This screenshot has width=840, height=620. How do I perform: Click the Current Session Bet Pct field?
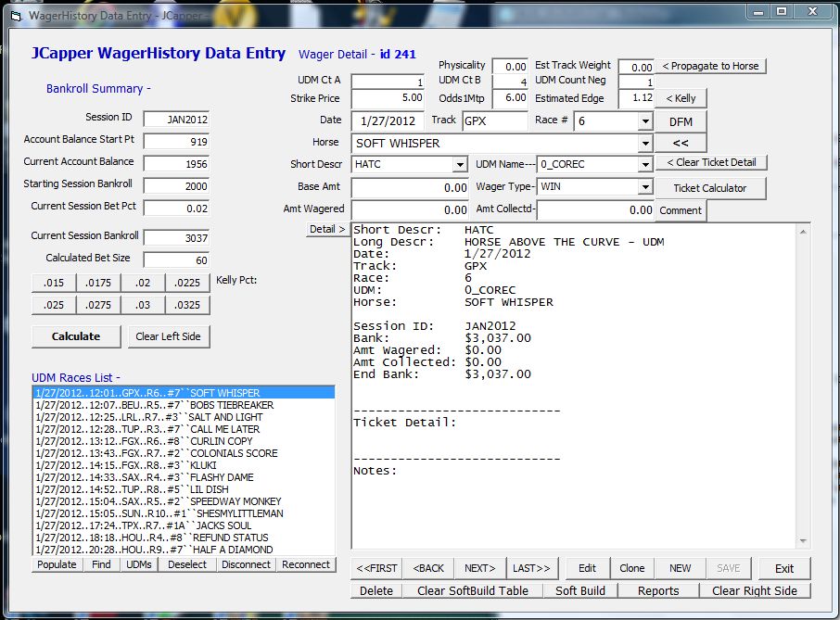tap(176, 209)
